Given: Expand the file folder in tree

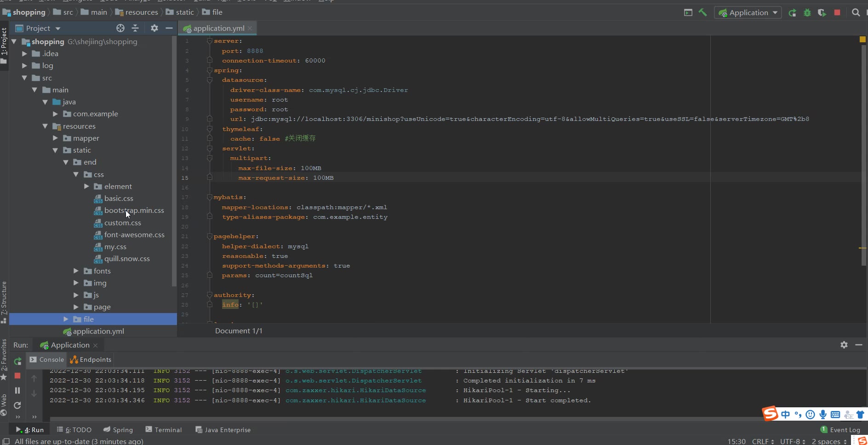Looking at the screenshot, I should tap(66, 319).
